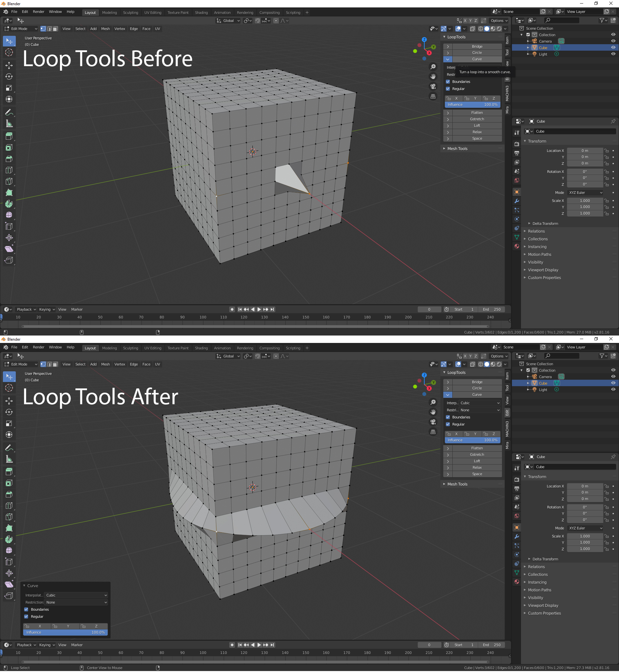The height and width of the screenshot is (672, 619).
Task: Select the Spin tool in bottom window
Action: (x=9, y=539)
